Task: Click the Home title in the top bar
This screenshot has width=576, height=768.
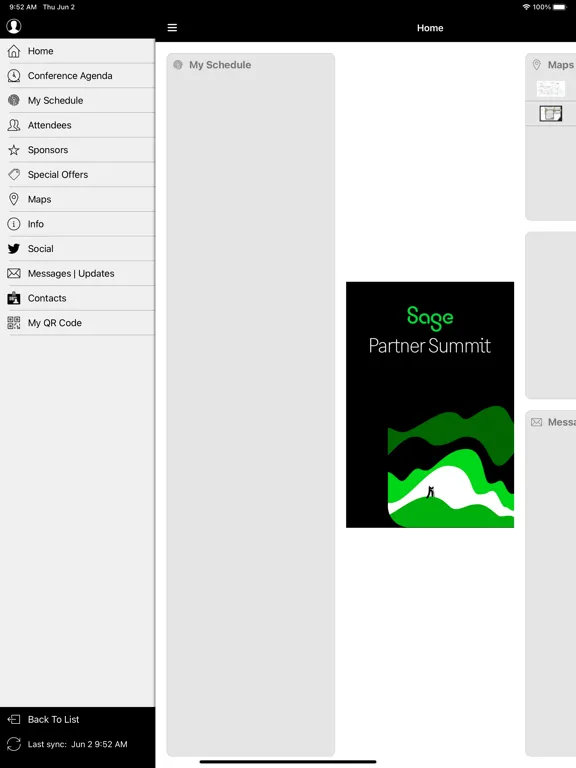Action: (x=430, y=28)
